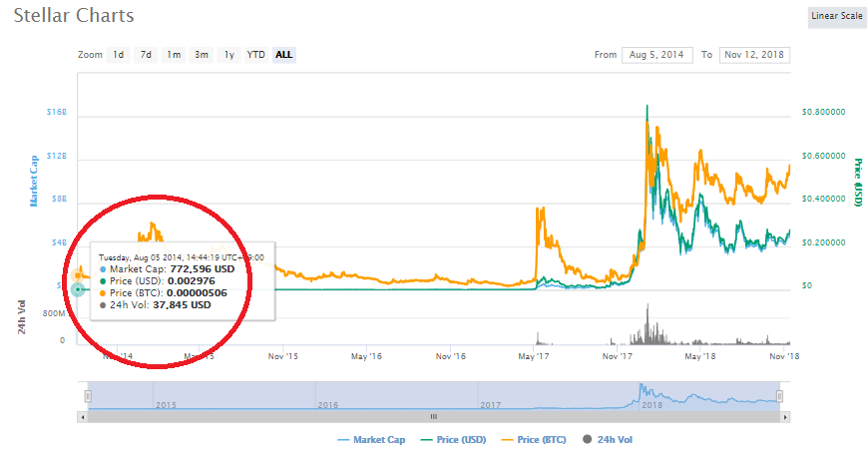Click the Price (BTC) value in tooltip

[x=197, y=293]
